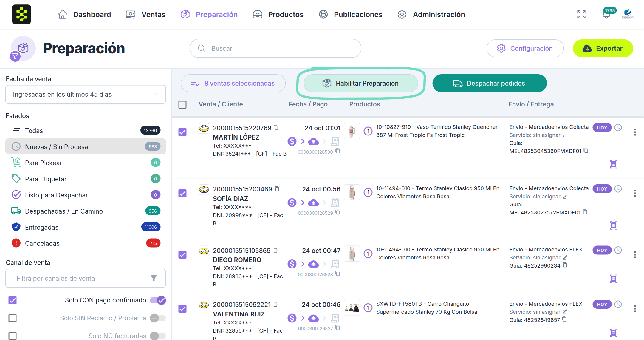Open the keego account avatar
644x340 pixels.
coord(628,14)
